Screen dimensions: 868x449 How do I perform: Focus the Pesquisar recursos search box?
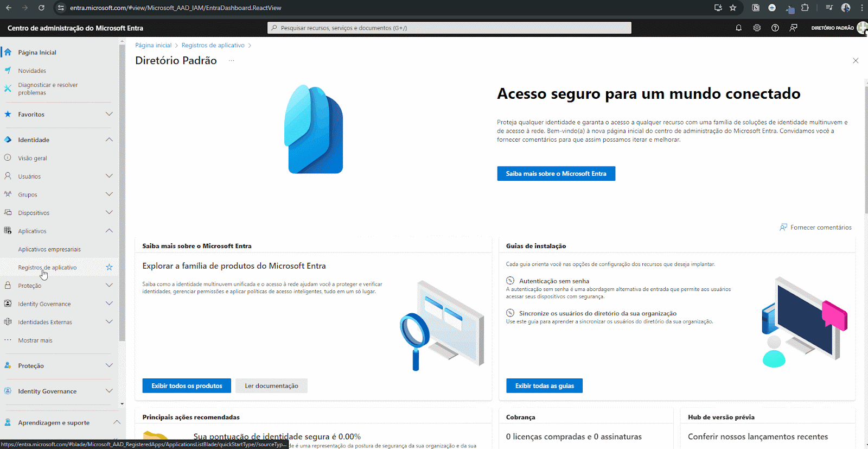pyautogui.click(x=449, y=28)
